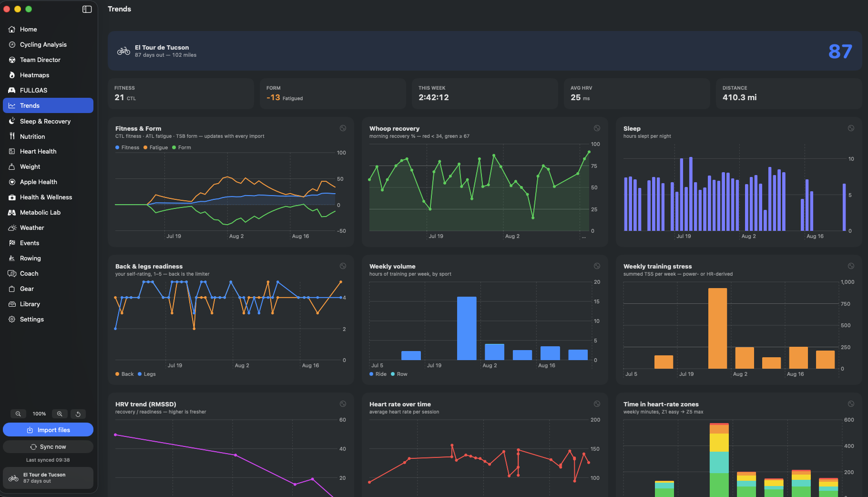Navigate to the Coach page
The height and width of the screenshot is (497, 868).
[x=48, y=273]
